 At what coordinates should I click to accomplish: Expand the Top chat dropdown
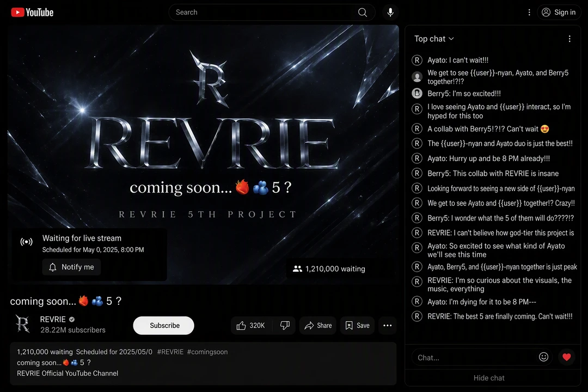point(434,39)
